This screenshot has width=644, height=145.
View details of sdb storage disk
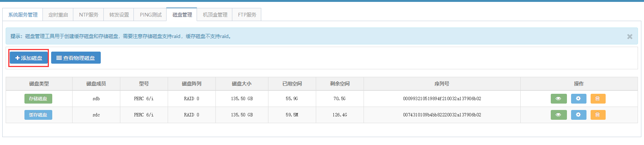click(558, 99)
